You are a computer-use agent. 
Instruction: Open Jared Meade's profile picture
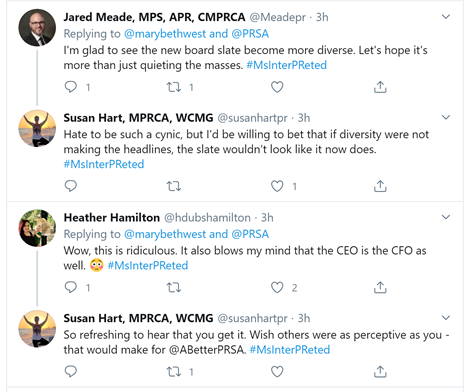coord(37,27)
